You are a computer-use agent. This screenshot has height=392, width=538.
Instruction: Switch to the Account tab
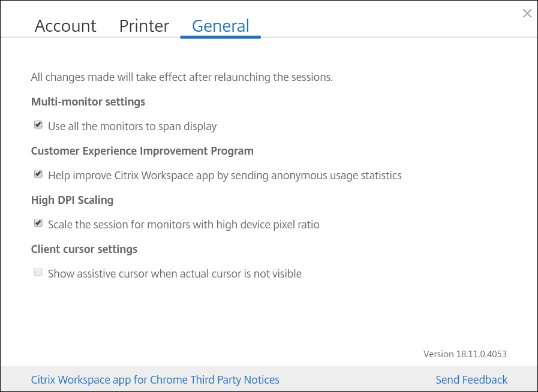tap(65, 26)
